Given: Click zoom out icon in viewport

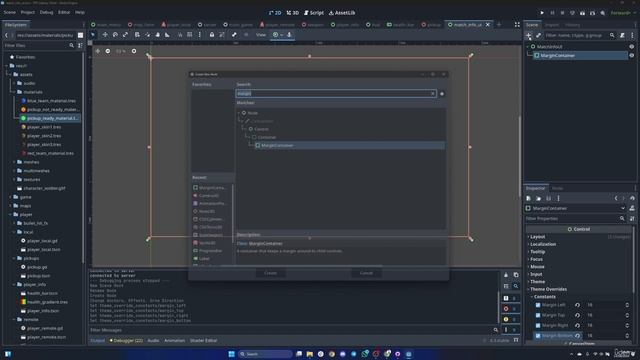Looking at the screenshot, I should [108, 51].
